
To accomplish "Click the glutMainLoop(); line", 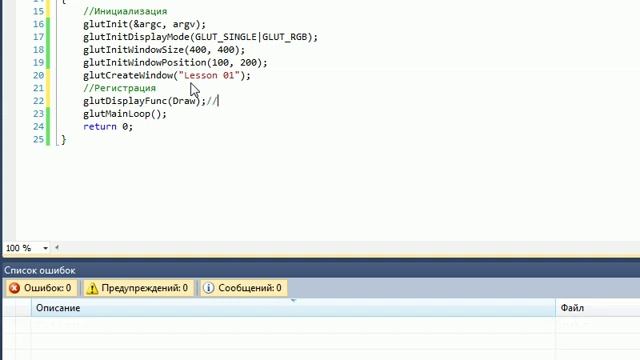I will [x=125, y=114].
